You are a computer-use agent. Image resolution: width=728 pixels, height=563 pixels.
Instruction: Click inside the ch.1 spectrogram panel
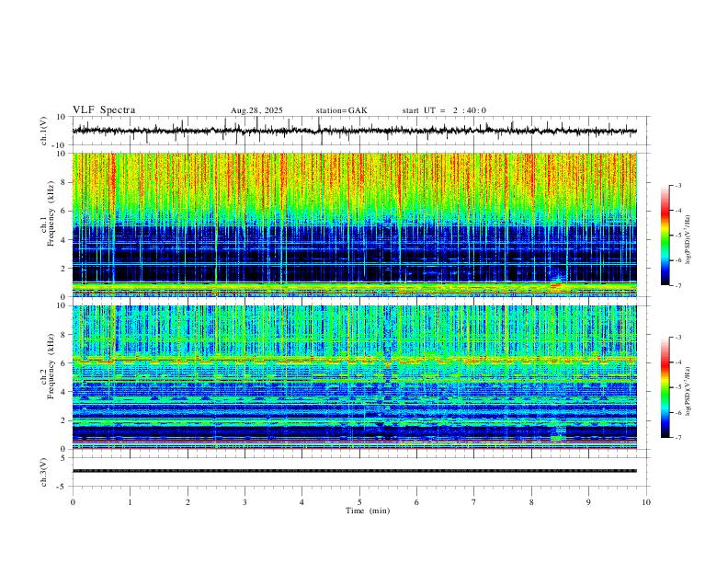coord(354,224)
